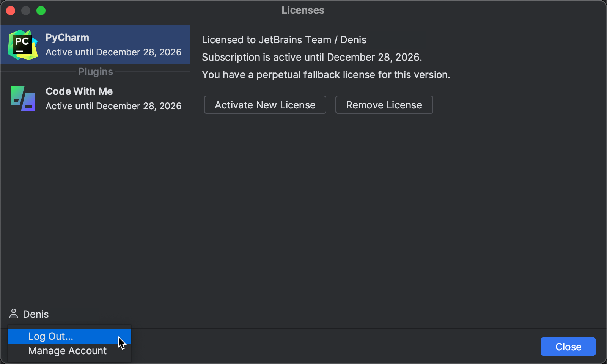The image size is (607, 364).
Task: Click the Plugins section header
Action: 95,71
